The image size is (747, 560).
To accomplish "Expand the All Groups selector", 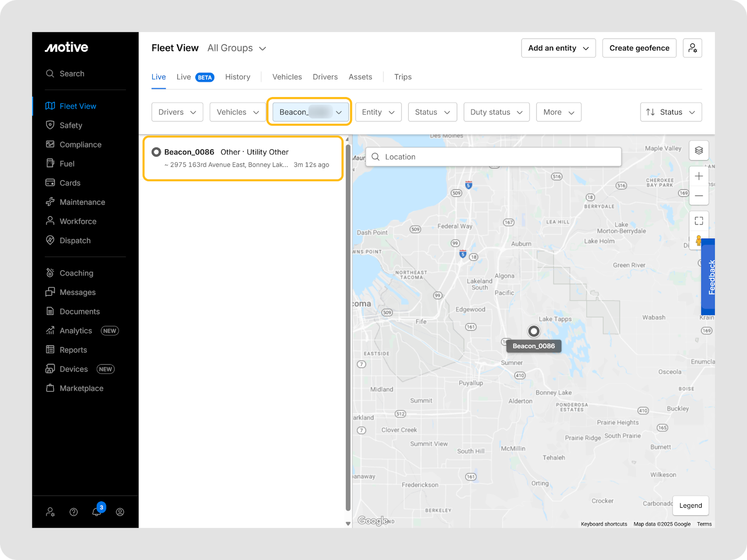I will point(237,48).
